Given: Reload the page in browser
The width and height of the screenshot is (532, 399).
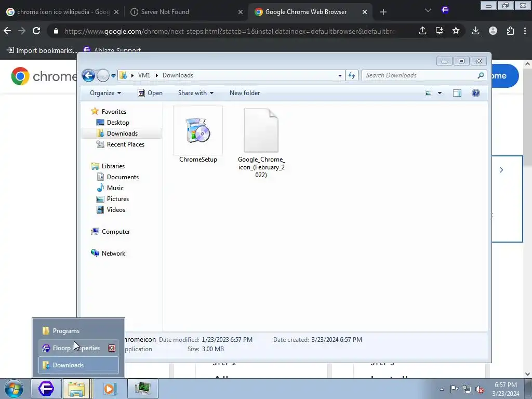Looking at the screenshot, I should tap(36, 31).
